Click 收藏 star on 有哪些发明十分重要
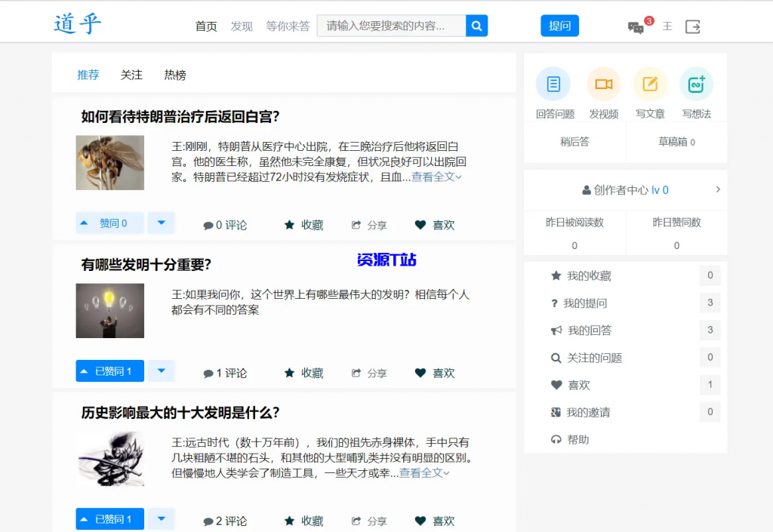 [x=303, y=373]
